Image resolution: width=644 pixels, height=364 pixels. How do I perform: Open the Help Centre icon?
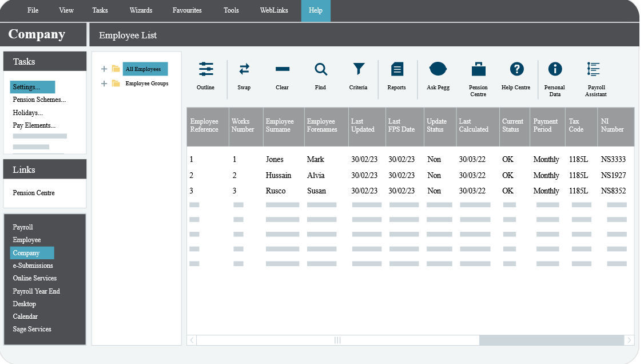[x=516, y=74]
